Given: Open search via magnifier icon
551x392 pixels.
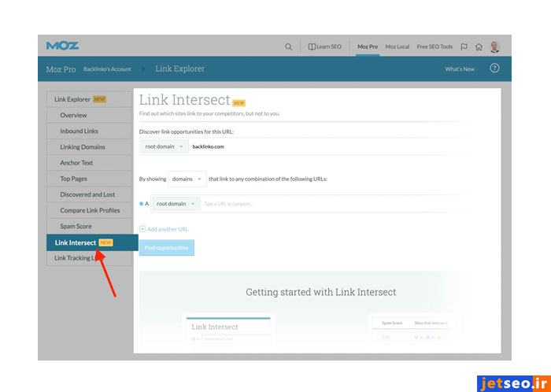Looking at the screenshot, I should pyautogui.click(x=289, y=46).
